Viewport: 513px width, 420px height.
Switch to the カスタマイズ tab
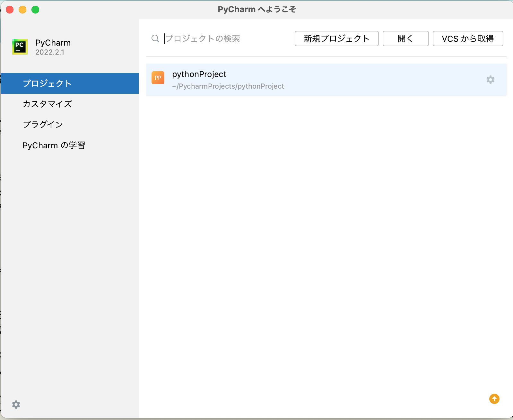[70, 104]
